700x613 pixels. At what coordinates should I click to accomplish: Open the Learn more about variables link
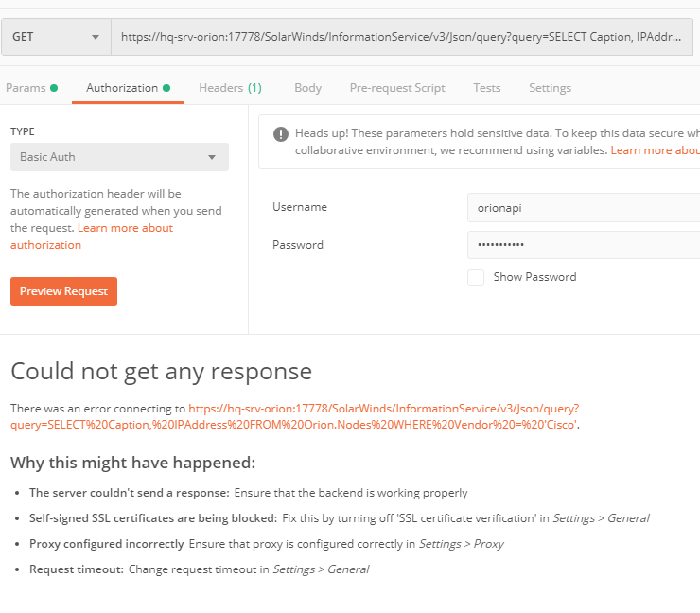pyautogui.click(x=655, y=150)
